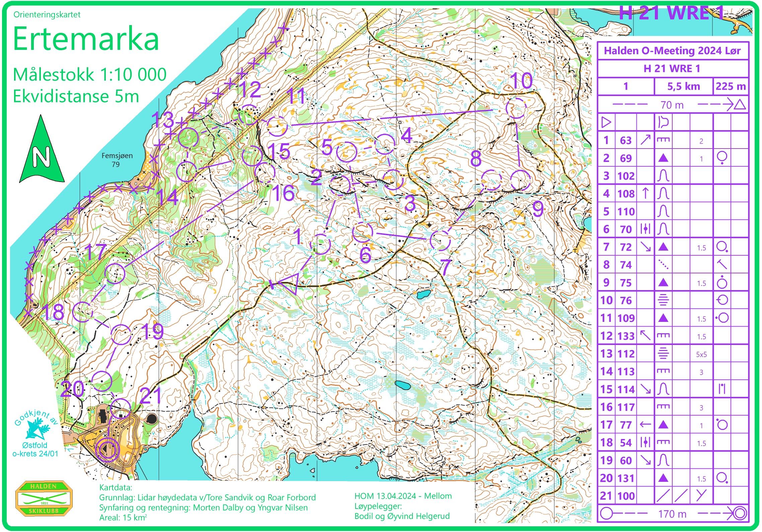Click control circle 19 on the map

(121, 335)
